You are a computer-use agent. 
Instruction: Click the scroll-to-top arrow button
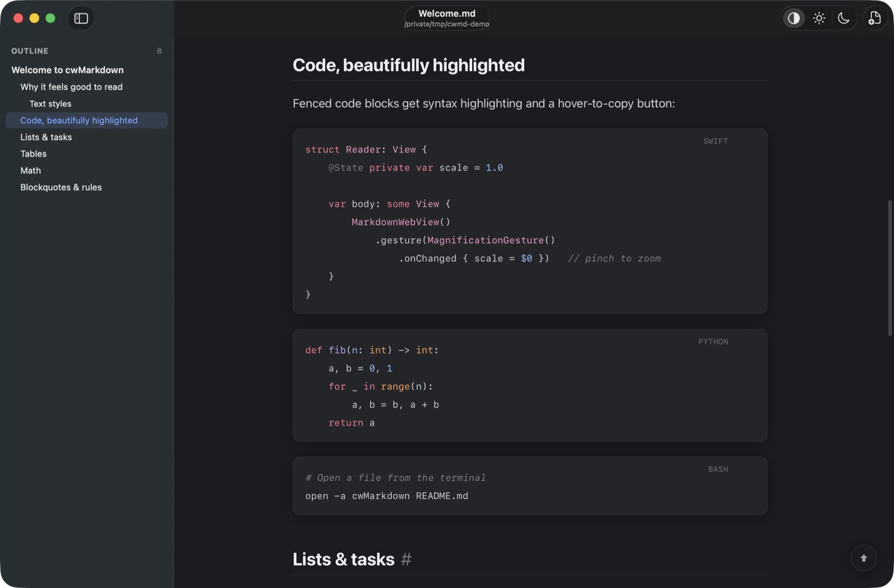(x=863, y=558)
